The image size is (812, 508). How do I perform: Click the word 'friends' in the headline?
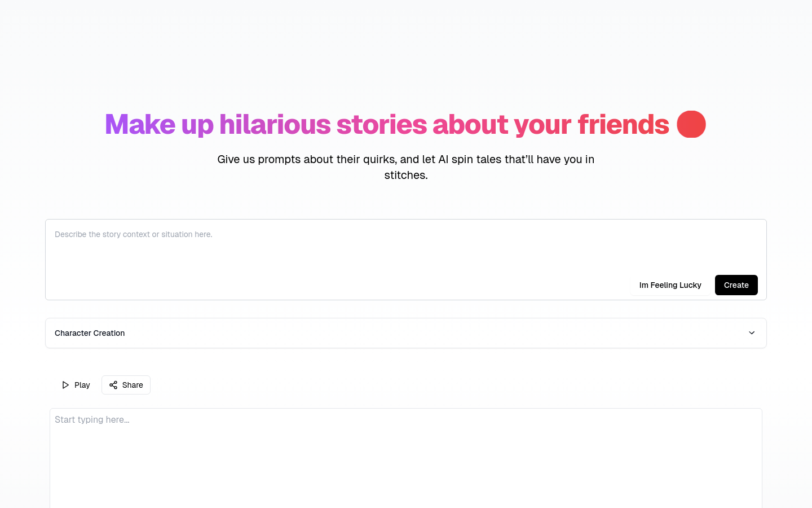point(623,124)
